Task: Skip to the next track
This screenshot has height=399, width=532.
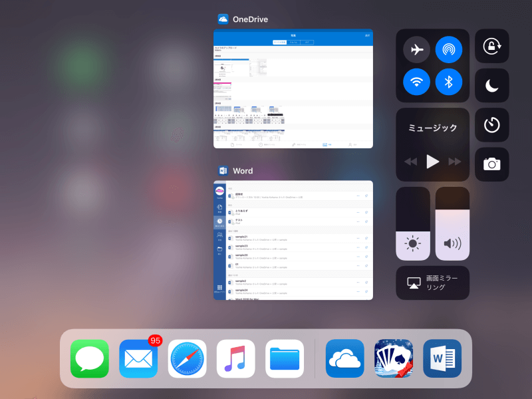Action: tap(455, 162)
